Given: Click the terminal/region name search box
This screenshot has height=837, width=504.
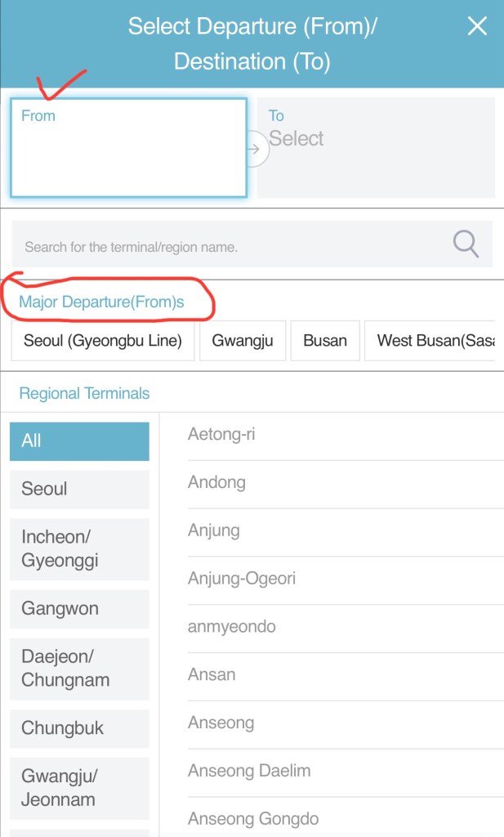Looking at the screenshot, I should (229, 244).
